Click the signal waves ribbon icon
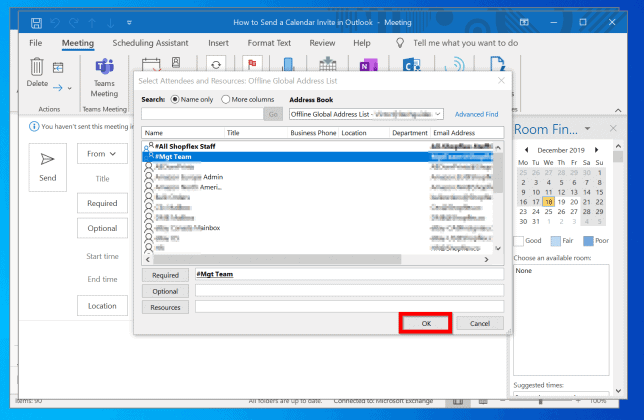This screenshot has height=420, width=644. tap(455, 64)
